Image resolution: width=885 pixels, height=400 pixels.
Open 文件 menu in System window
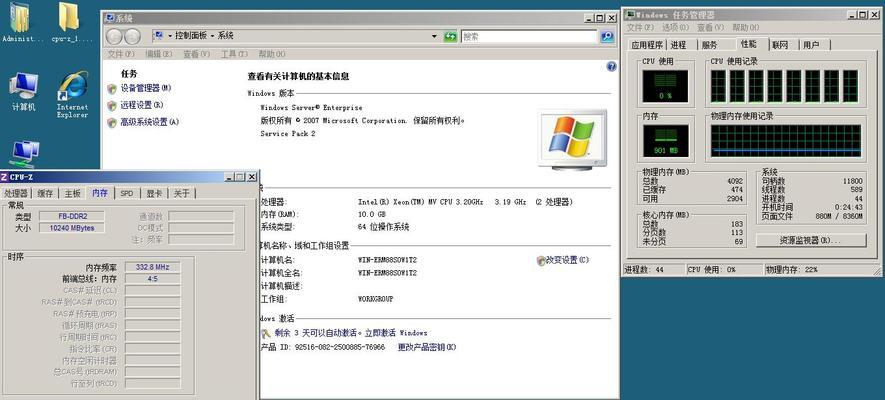(121, 54)
